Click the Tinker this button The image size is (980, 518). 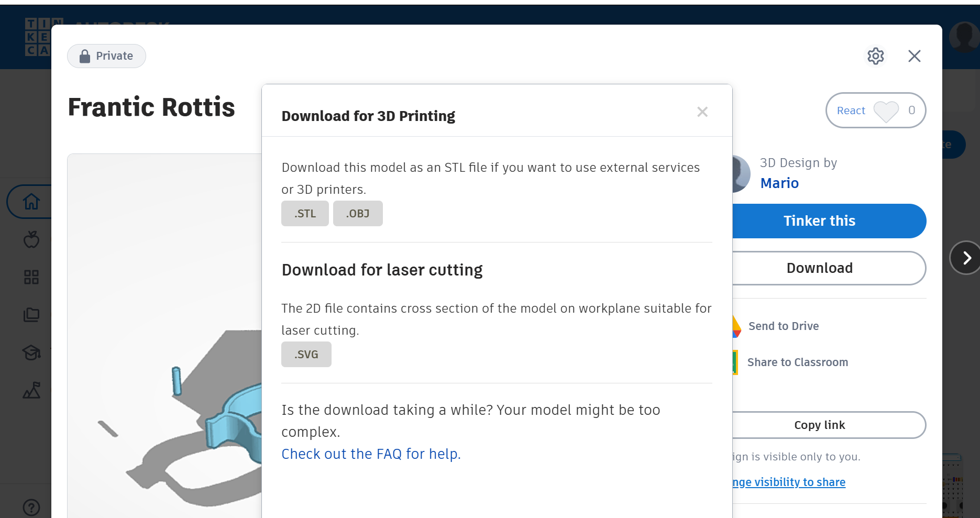829,221
